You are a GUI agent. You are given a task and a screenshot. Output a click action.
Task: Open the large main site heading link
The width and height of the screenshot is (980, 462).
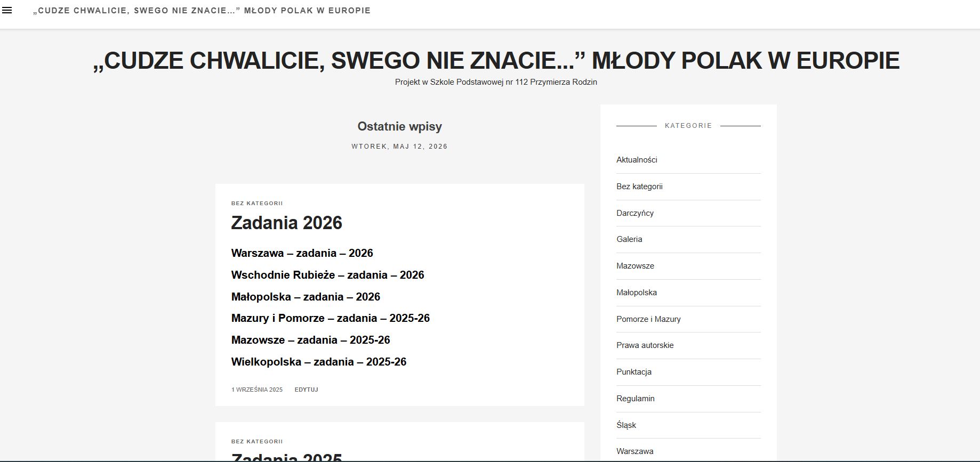(496, 60)
